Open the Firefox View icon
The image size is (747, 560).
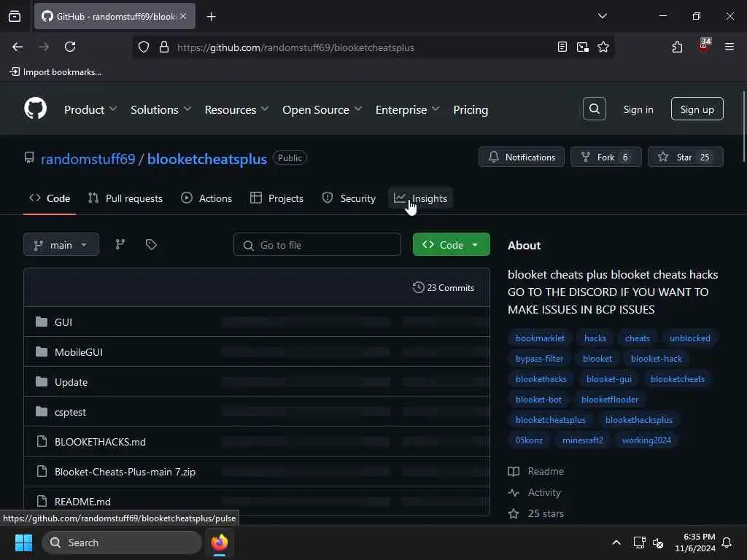point(15,16)
